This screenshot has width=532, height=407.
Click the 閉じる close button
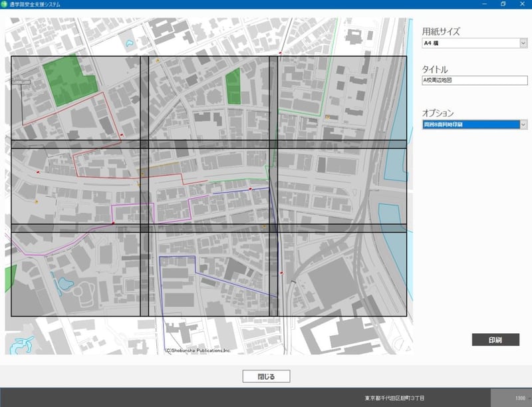[266, 376]
